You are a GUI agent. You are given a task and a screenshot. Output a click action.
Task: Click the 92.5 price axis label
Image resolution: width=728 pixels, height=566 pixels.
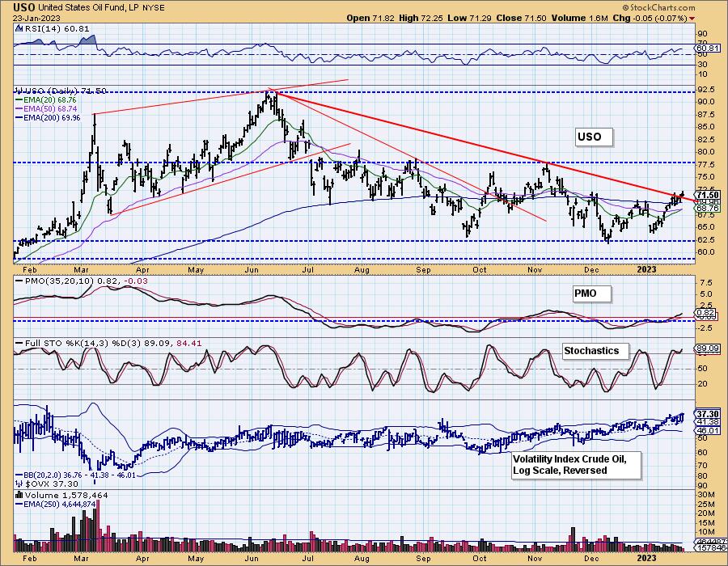[705, 89]
